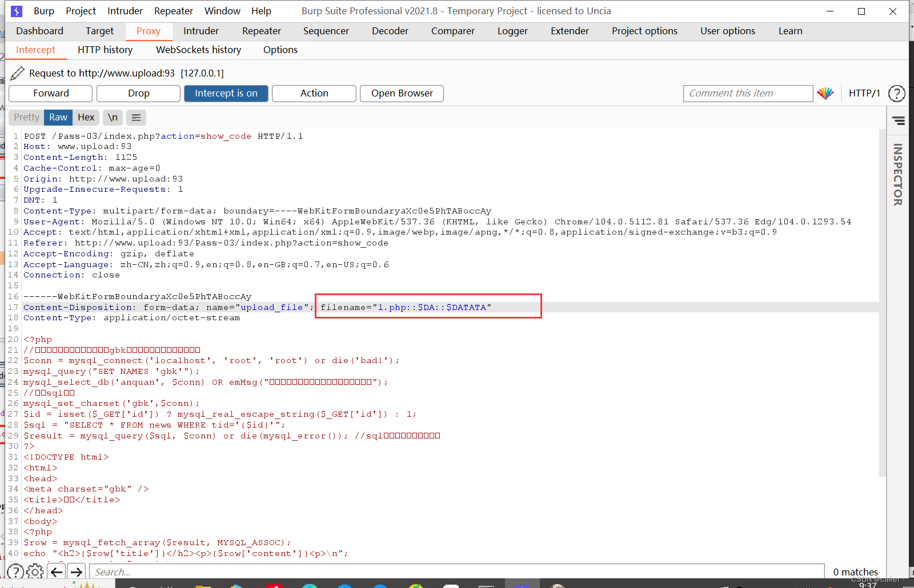This screenshot has height=588, width=914.
Task: Go to next search match arrow
Action: click(x=76, y=571)
